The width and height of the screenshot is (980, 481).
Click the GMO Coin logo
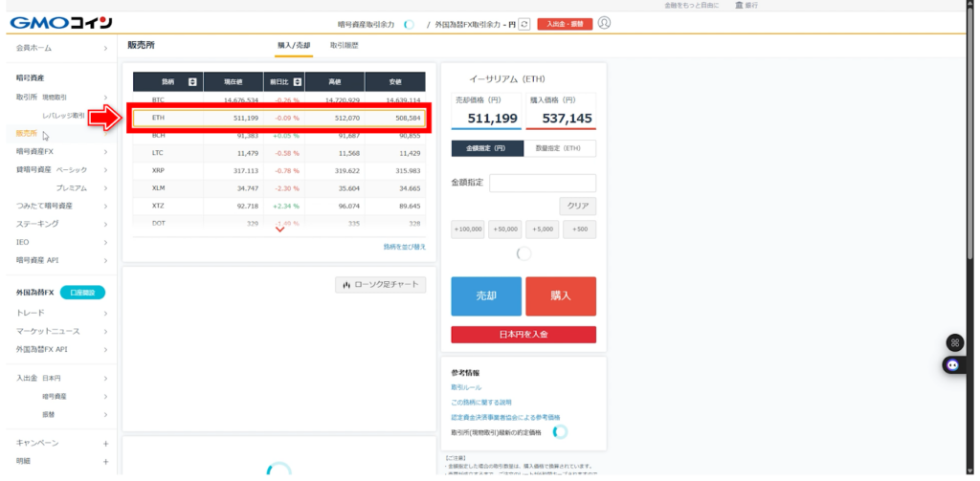point(59,23)
